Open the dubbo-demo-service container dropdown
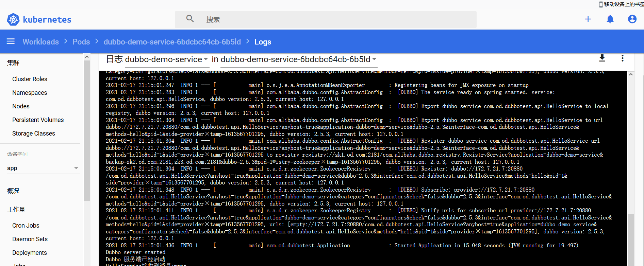 [x=166, y=59]
